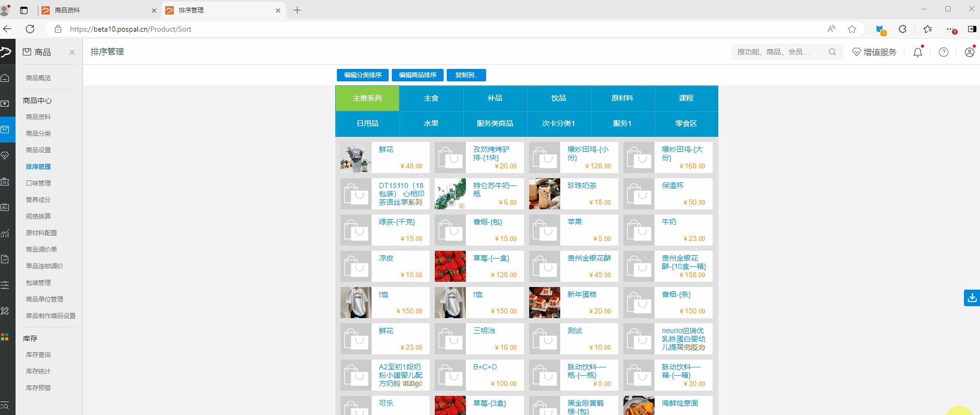The width and height of the screenshot is (980, 415).
Task: Open the sliders settings icon in left rail
Action: click(5, 285)
